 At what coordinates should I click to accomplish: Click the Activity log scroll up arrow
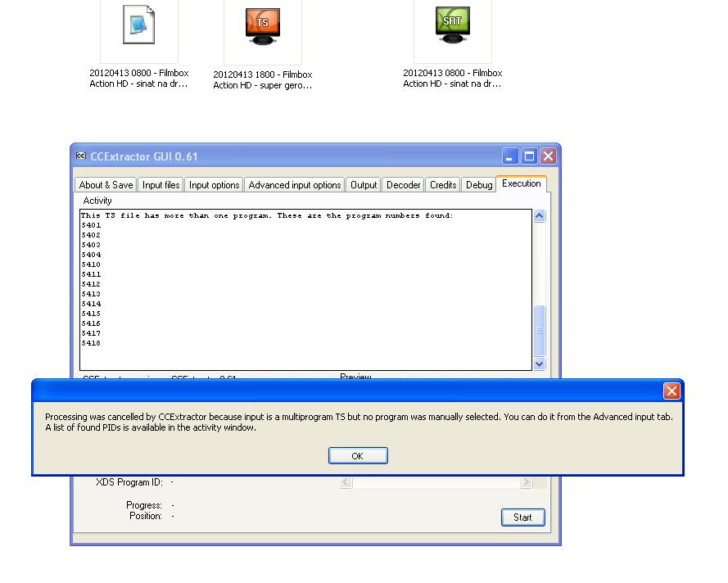(x=539, y=216)
